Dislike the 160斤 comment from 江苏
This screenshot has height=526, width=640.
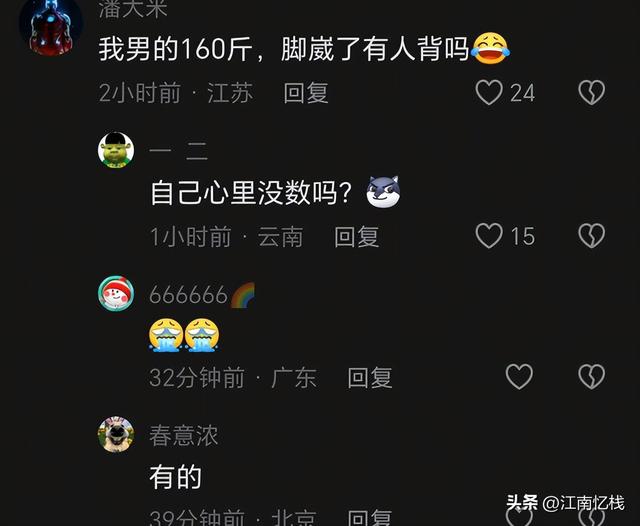[x=591, y=92]
